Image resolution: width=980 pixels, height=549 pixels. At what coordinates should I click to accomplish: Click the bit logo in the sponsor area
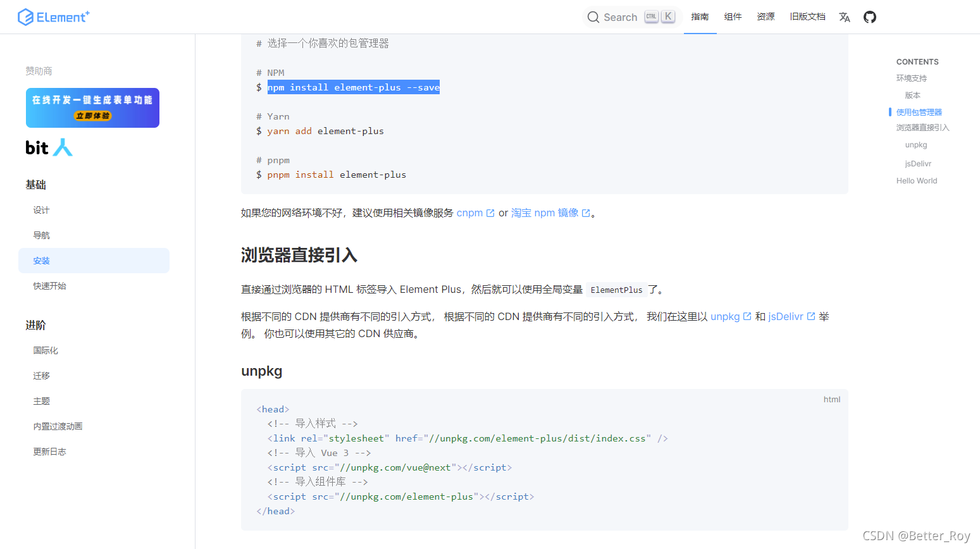tap(49, 147)
